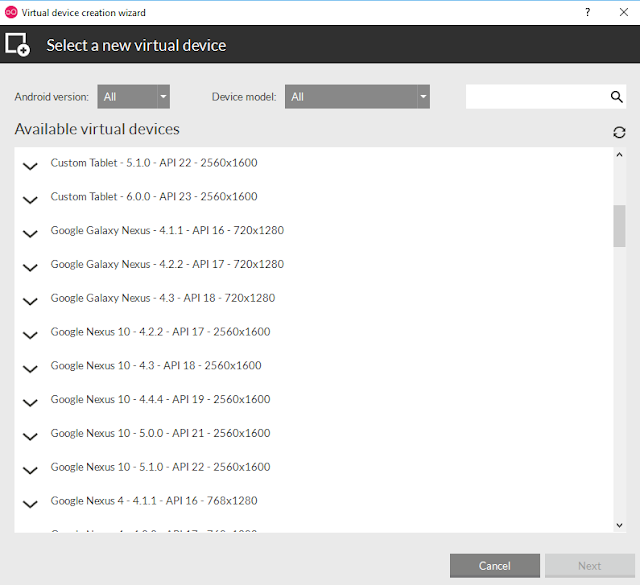640x585 pixels.
Task: Expand Google Nexus 10 4.4.4 chevron
Action: click(x=30, y=403)
